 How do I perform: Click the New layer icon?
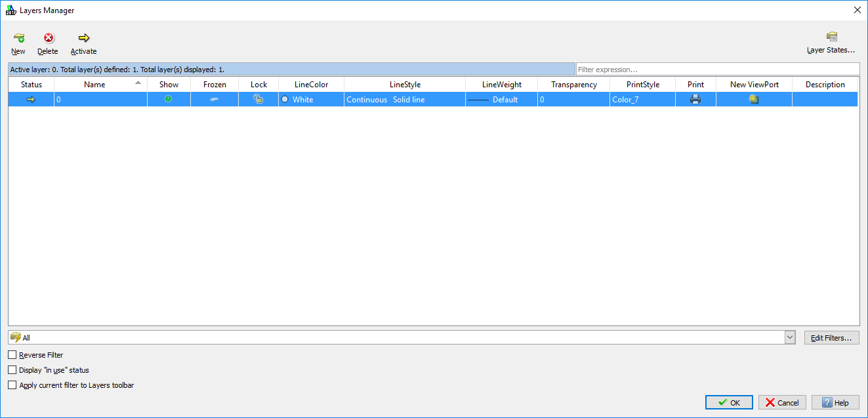click(x=18, y=38)
